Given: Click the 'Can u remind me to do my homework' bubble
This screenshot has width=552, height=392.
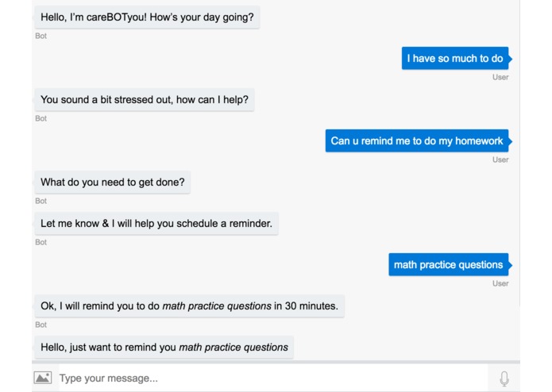Looking at the screenshot, I should coord(419,141).
